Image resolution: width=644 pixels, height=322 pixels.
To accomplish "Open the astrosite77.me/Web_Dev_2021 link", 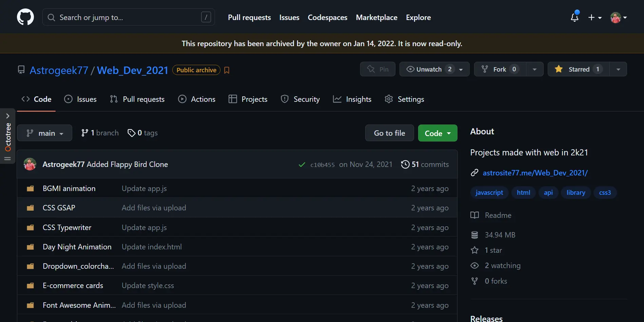I will [535, 173].
